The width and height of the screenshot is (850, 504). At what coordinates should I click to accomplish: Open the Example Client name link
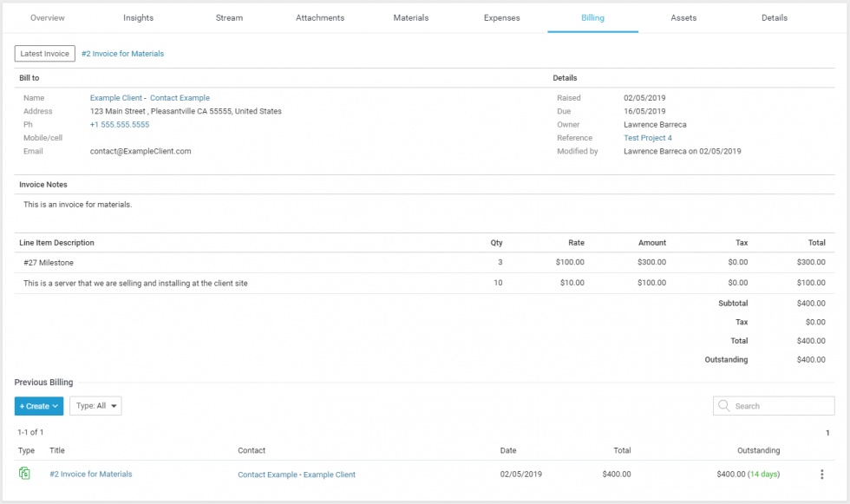(x=116, y=98)
